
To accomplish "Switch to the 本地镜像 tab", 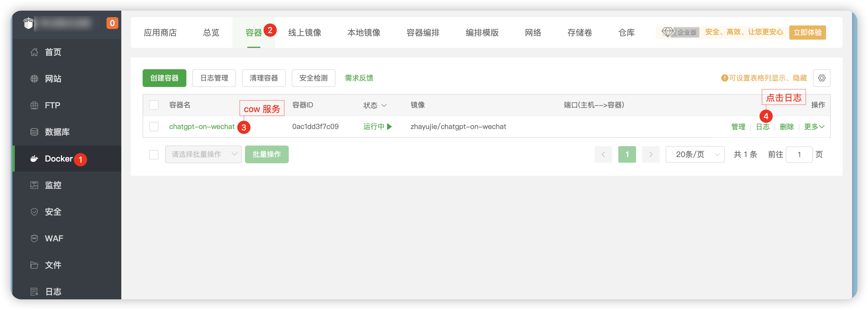I will pyautogui.click(x=364, y=33).
